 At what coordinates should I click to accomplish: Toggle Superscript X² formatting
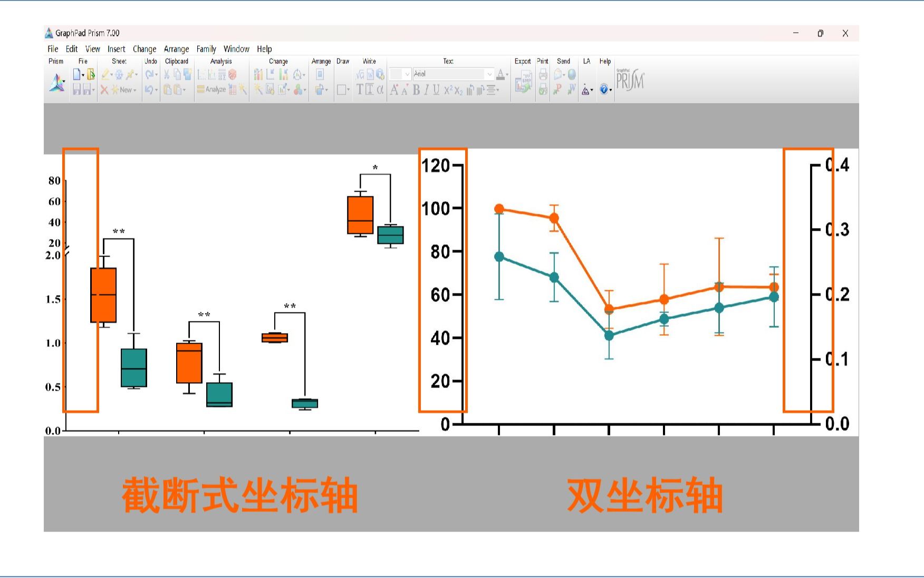[448, 89]
